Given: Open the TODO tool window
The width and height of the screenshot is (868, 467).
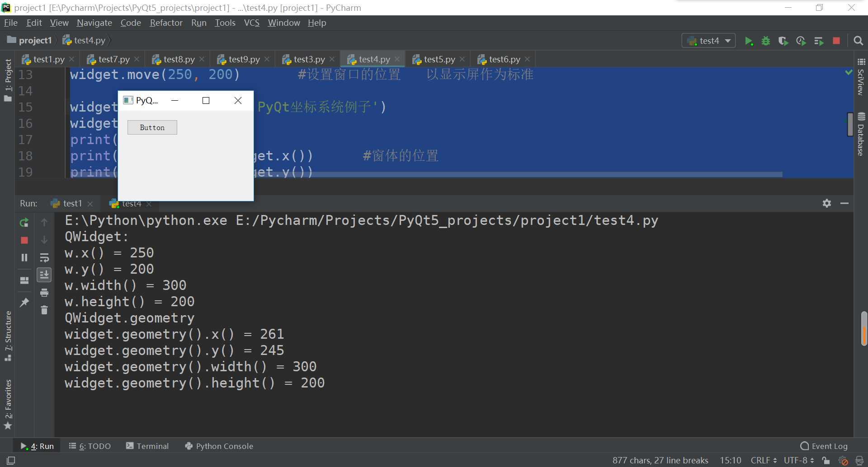Looking at the screenshot, I should (x=90, y=446).
